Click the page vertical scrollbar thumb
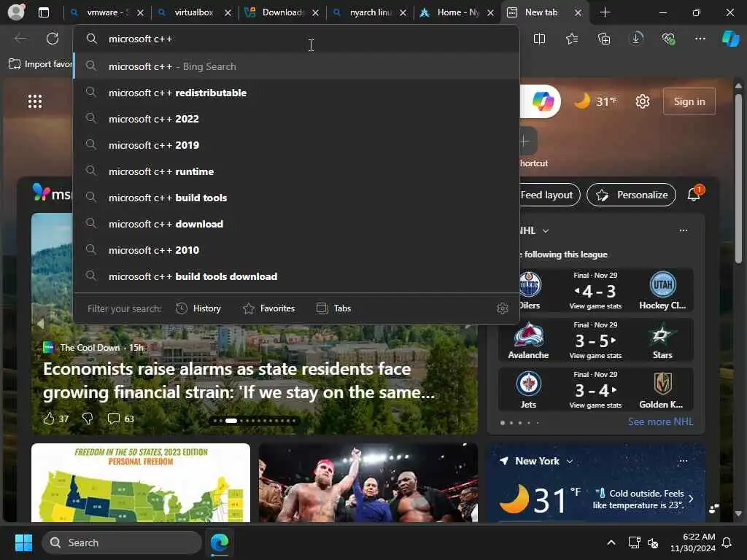Screen dimensions: 747x560 point(738,179)
